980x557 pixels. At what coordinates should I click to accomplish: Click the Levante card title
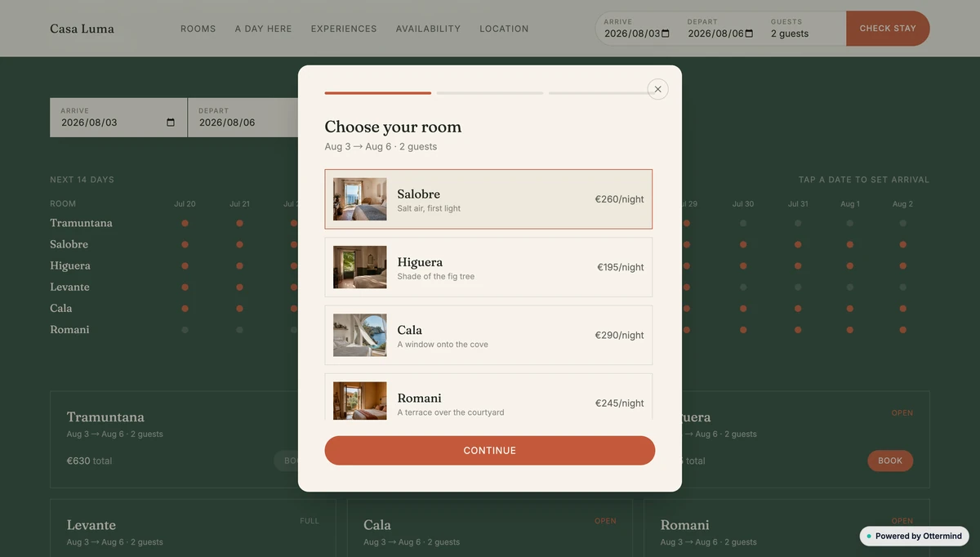coord(91,524)
